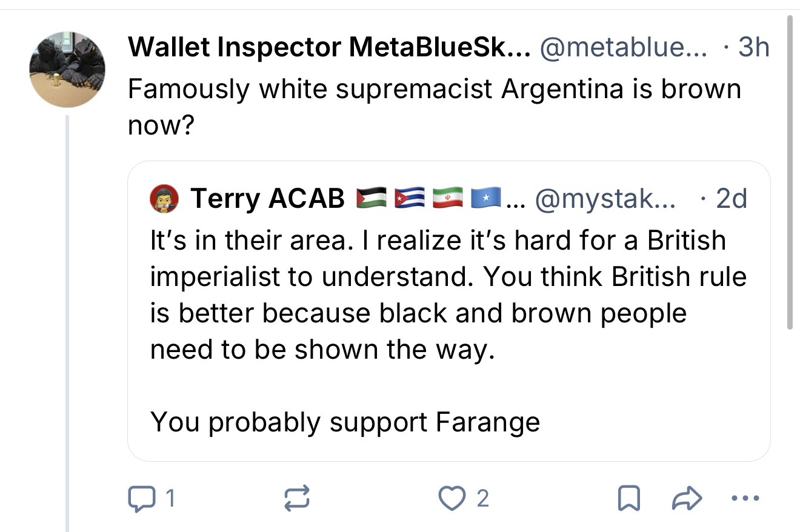
Task: Click the "You probably support Farange" line
Action: click(344, 422)
